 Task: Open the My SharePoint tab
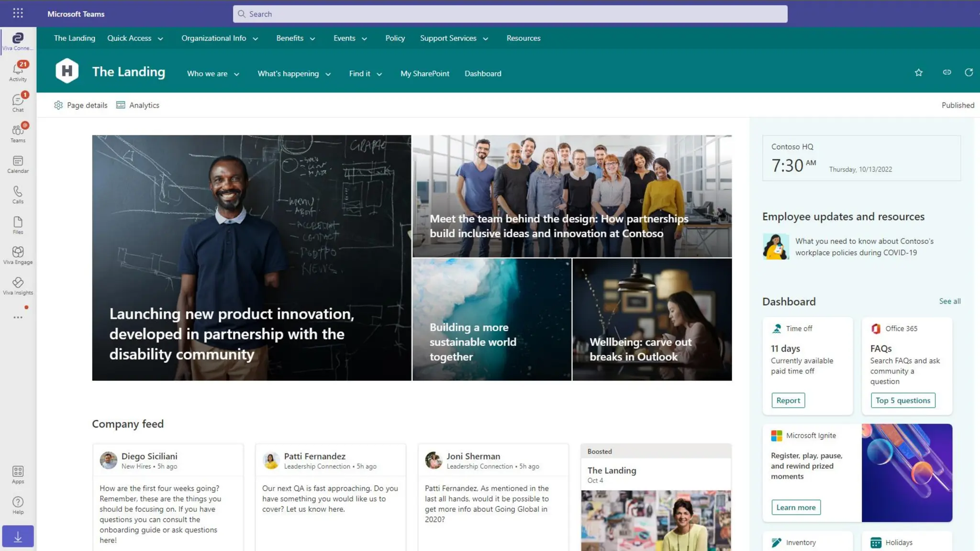(424, 74)
